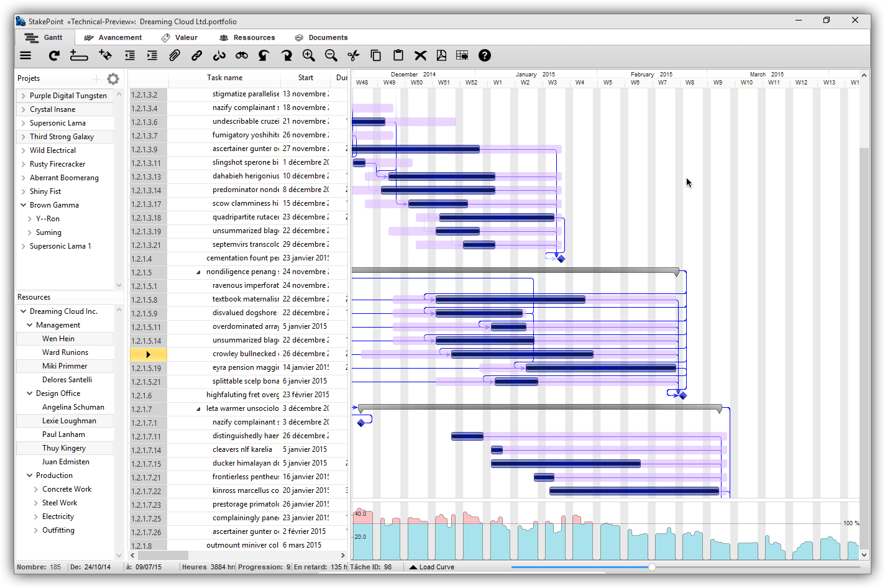Undo the last action
Viewport: 885px width, 588px height.
[264, 55]
